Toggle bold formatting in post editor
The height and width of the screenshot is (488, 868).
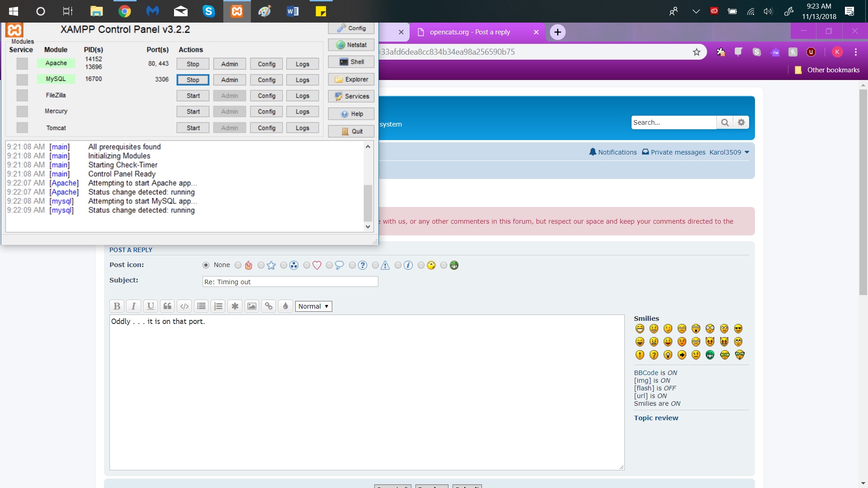click(x=117, y=306)
